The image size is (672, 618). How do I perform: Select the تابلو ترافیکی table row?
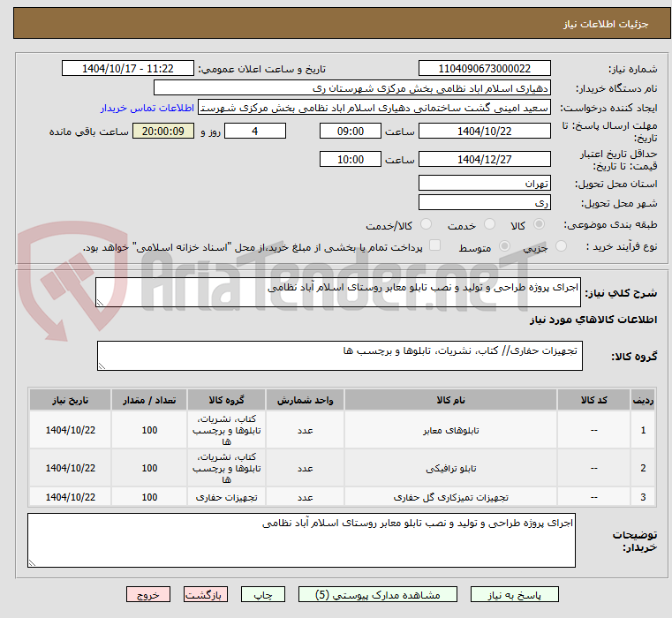click(x=342, y=468)
